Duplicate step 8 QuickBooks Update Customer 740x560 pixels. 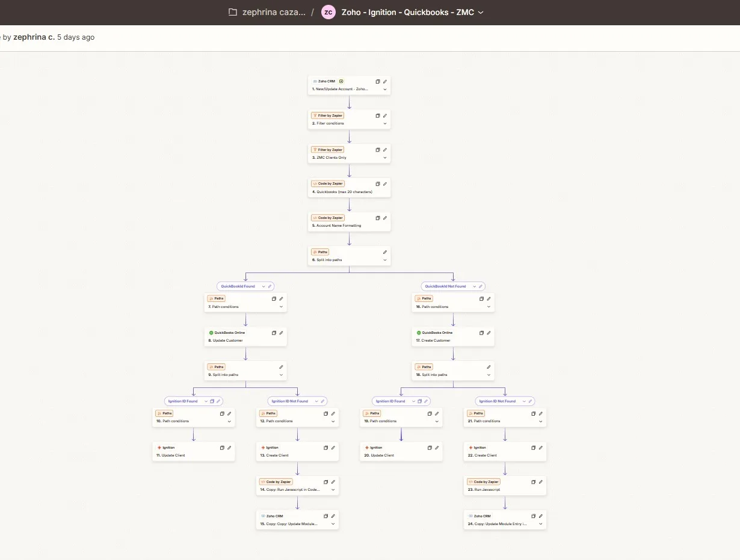pos(274,333)
